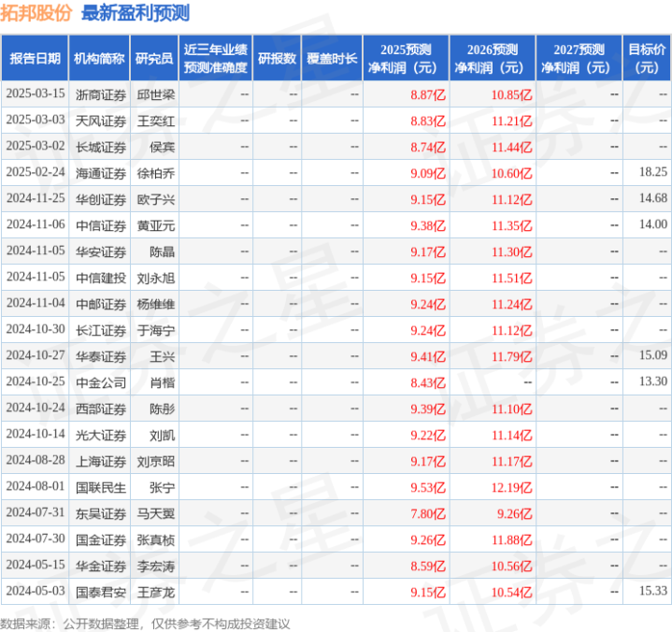Select 长城证券 institution cell
Screen dimensions: 672x632
click(x=101, y=147)
